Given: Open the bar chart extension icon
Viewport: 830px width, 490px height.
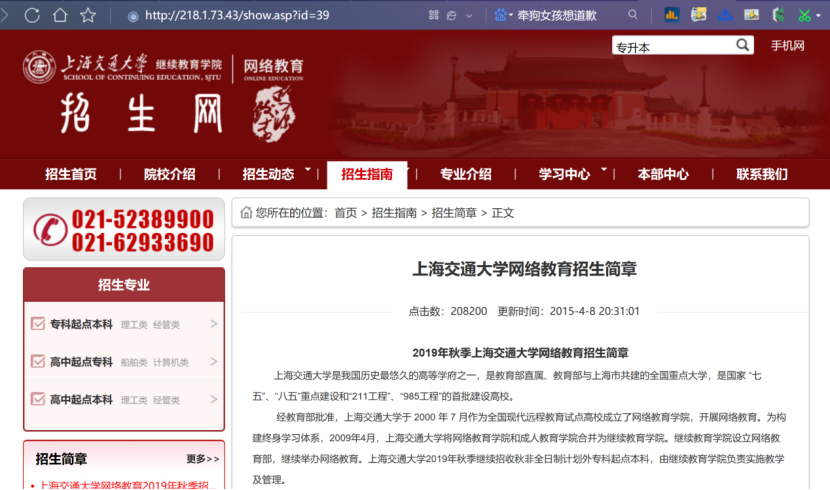Looking at the screenshot, I should click(x=672, y=15).
